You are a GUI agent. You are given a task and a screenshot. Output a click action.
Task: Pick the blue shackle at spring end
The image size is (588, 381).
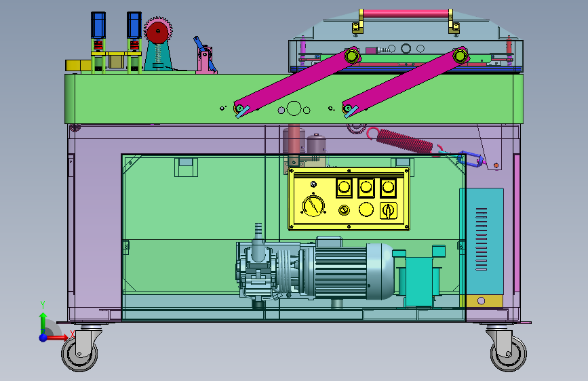coord(469,159)
